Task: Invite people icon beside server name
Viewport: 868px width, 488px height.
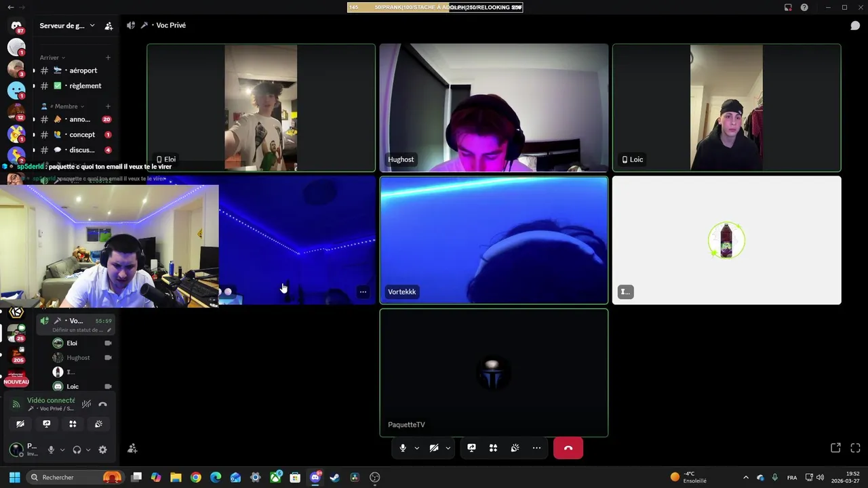Action: click(x=108, y=26)
